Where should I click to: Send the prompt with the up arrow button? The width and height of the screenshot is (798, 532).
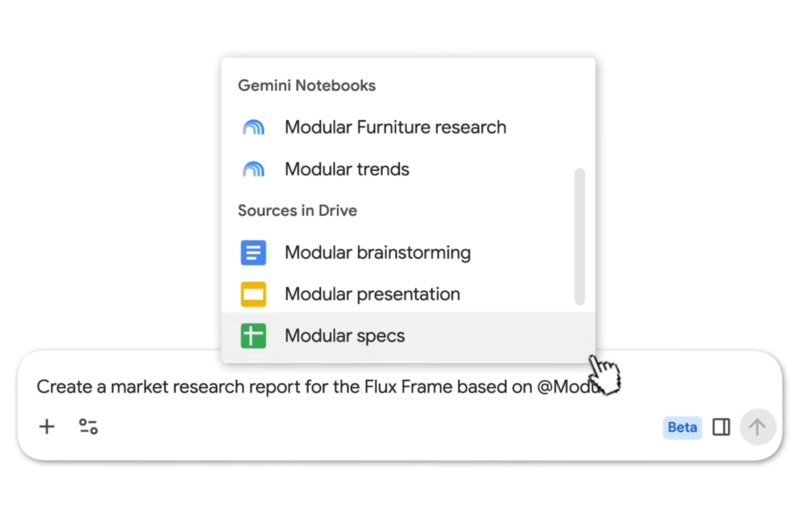758,427
